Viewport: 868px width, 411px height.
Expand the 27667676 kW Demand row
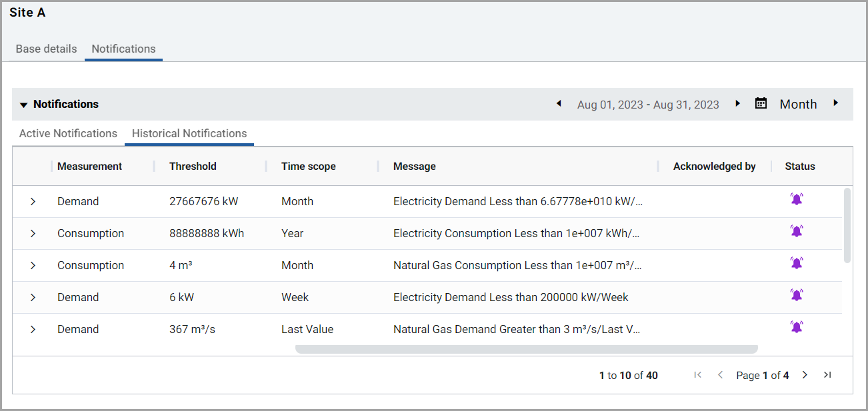[x=33, y=202]
